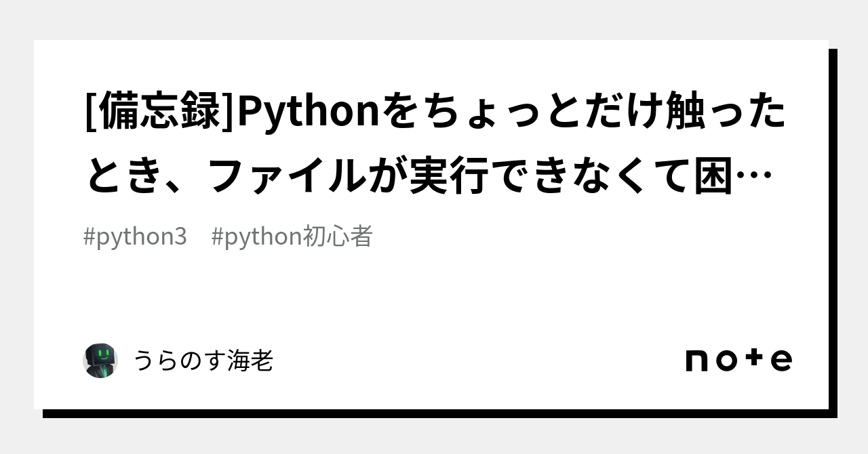Click the note logo
The width and height of the screenshot is (868, 454).
click(738, 360)
